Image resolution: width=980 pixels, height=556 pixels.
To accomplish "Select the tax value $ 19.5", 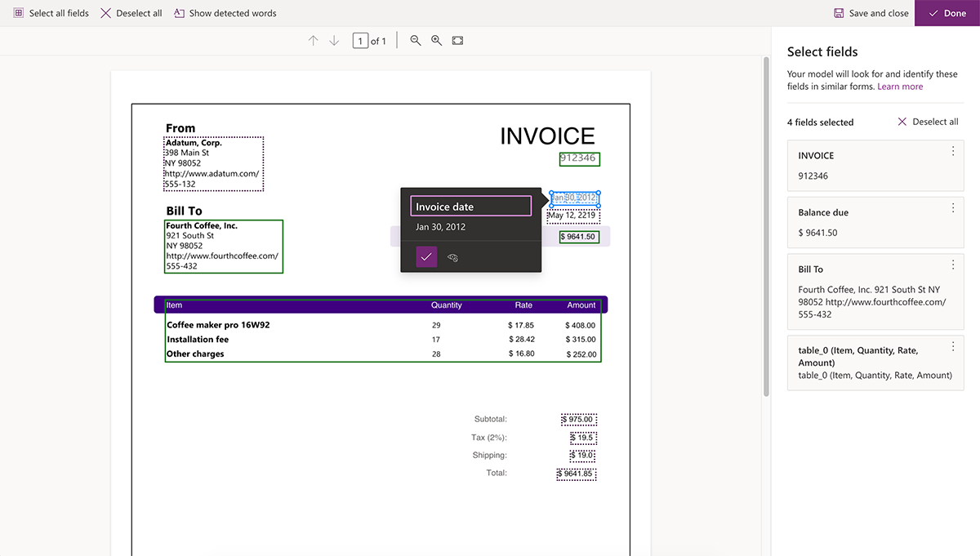I will (x=583, y=438).
